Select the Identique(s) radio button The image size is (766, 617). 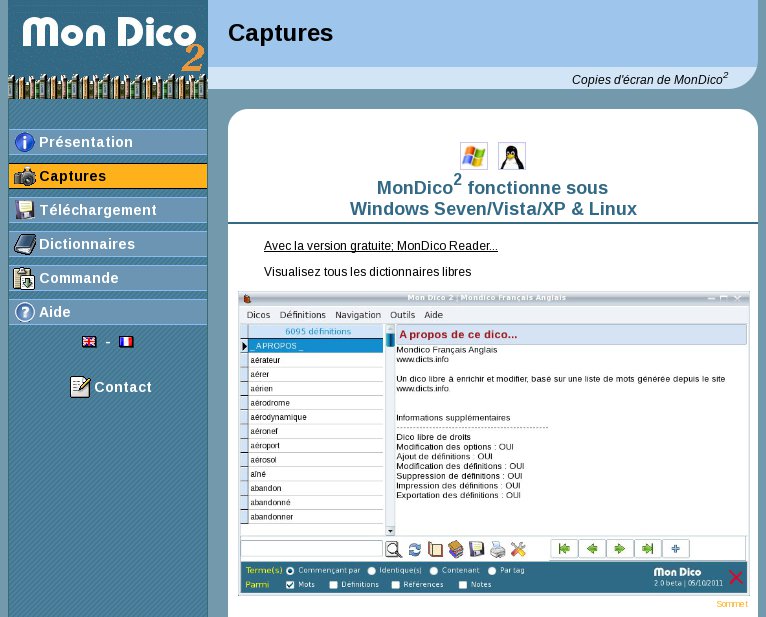coord(372,571)
